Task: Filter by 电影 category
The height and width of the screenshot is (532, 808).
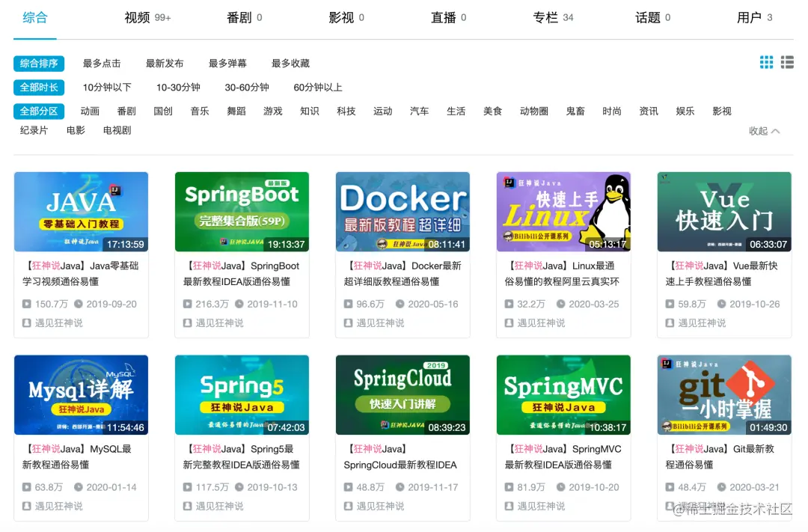Action: pyautogui.click(x=76, y=130)
